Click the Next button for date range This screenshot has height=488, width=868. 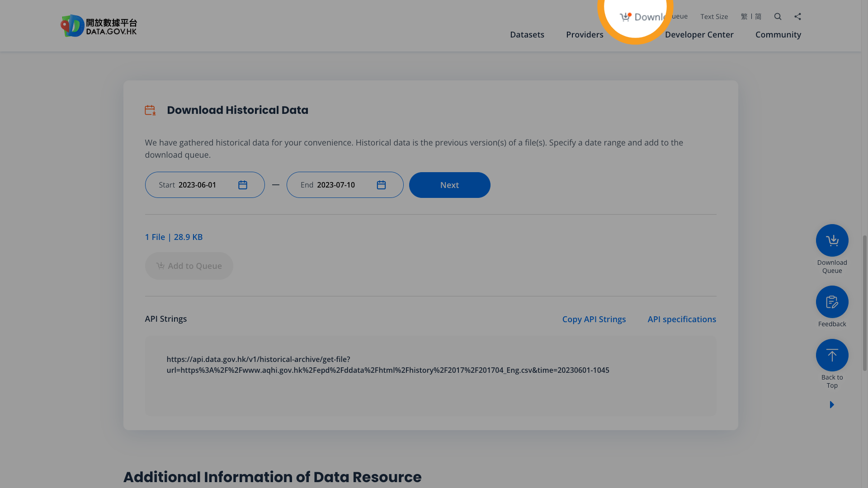point(449,185)
